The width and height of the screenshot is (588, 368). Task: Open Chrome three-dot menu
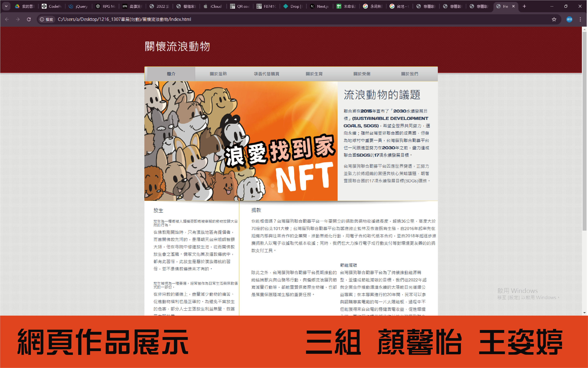tap(580, 19)
